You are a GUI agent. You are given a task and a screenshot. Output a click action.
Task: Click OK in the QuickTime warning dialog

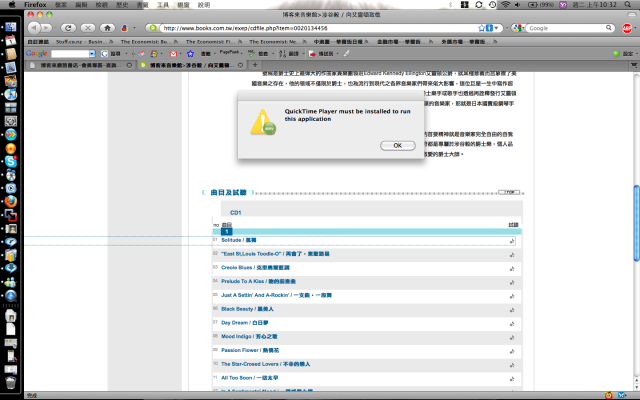click(x=398, y=146)
